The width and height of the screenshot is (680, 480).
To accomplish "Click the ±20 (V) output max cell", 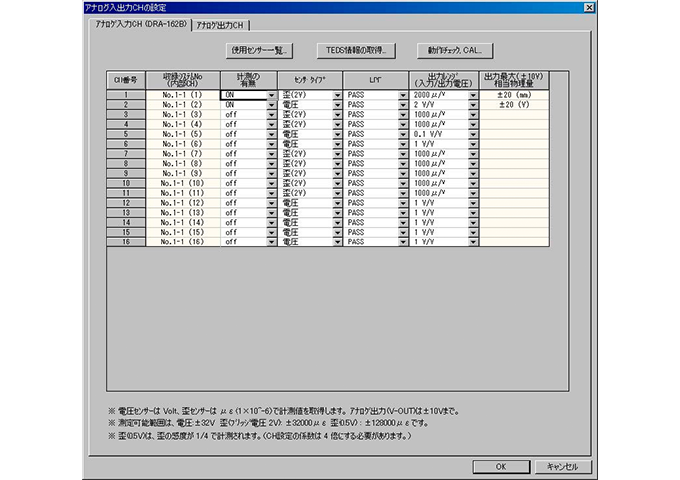I will [514, 105].
